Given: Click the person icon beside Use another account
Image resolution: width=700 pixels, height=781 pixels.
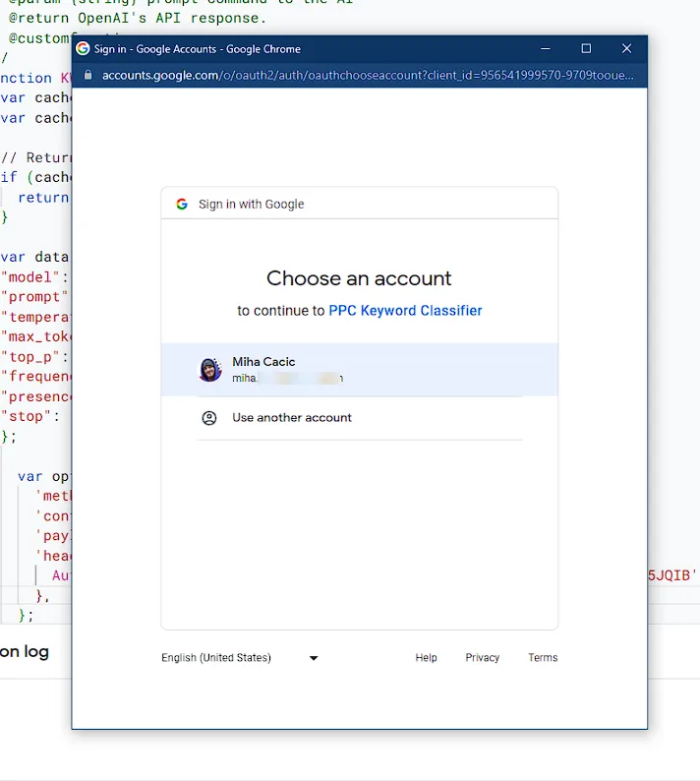Looking at the screenshot, I should coord(209,418).
